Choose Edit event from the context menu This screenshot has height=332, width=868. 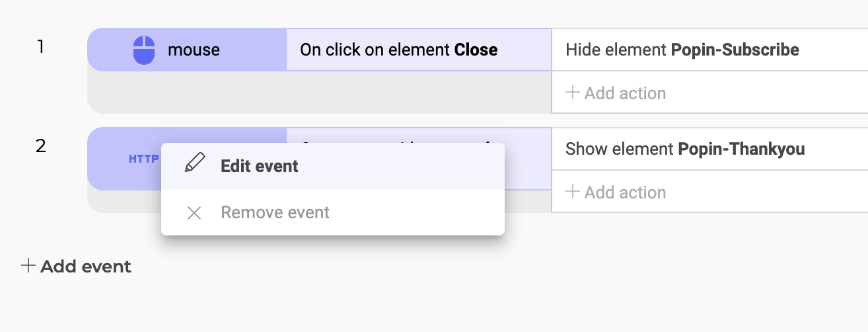(x=333, y=166)
